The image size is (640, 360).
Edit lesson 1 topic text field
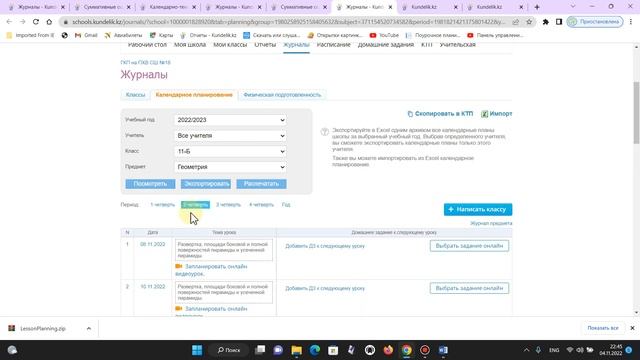[x=224, y=250]
